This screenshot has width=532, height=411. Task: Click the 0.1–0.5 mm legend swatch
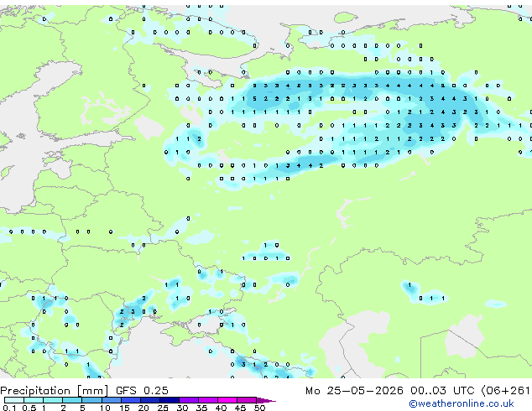[x=14, y=400]
